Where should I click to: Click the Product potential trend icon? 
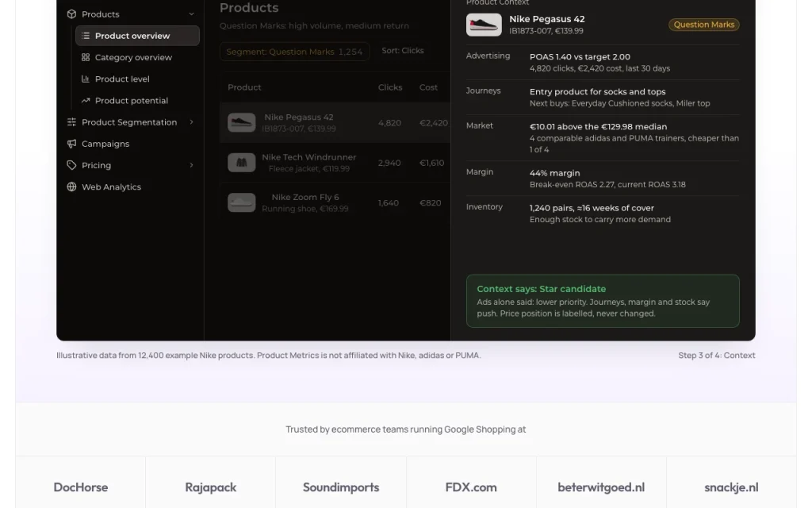(86, 101)
